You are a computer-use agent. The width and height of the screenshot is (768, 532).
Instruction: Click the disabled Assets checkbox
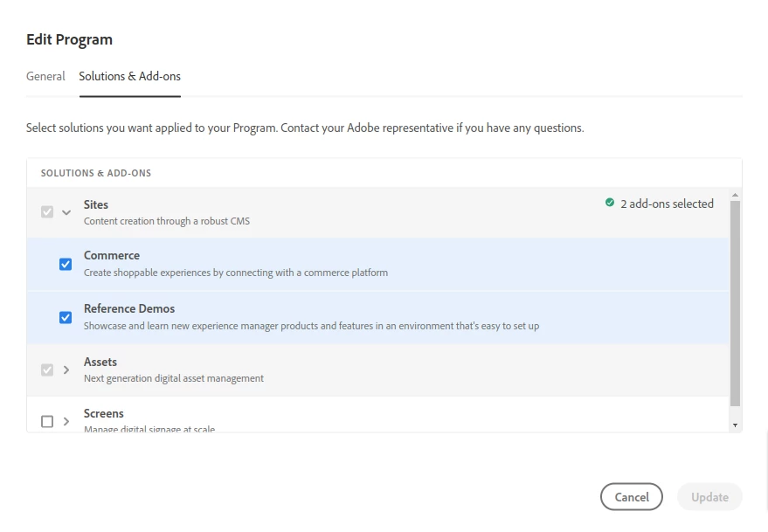(x=47, y=370)
